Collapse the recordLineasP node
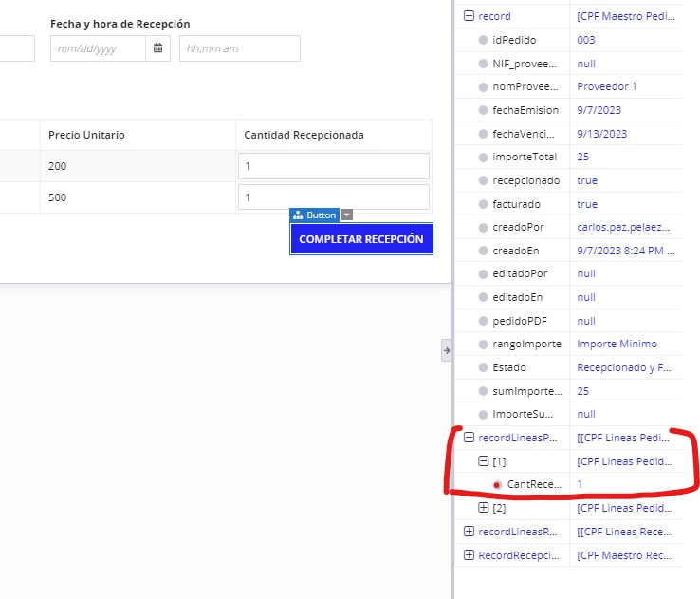This screenshot has height=599, width=700. coord(469,438)
